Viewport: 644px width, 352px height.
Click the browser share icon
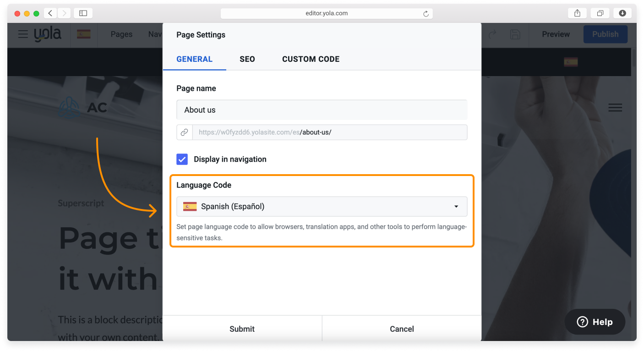point(577,13)
